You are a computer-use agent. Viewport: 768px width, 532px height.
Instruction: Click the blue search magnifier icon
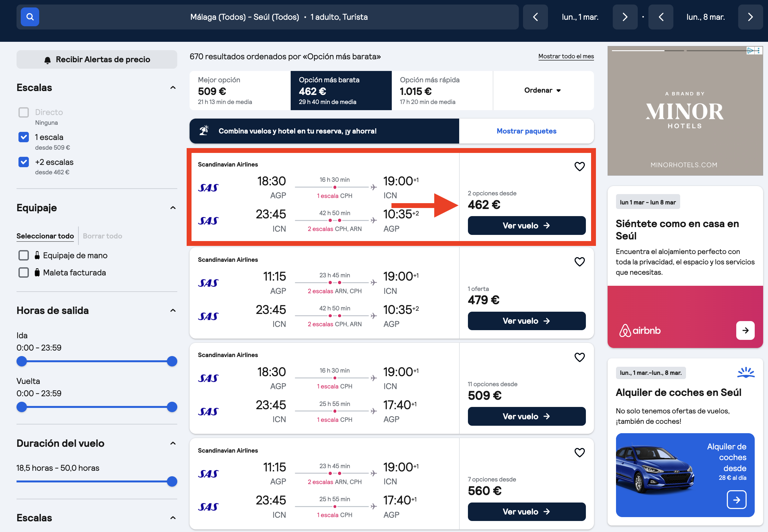30,17
